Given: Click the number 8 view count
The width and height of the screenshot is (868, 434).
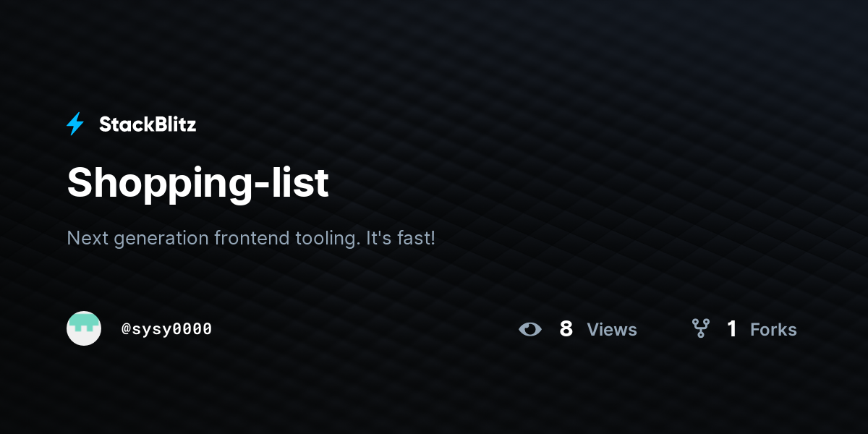Looking at the screenshot, I should click(x=566, y=329).
